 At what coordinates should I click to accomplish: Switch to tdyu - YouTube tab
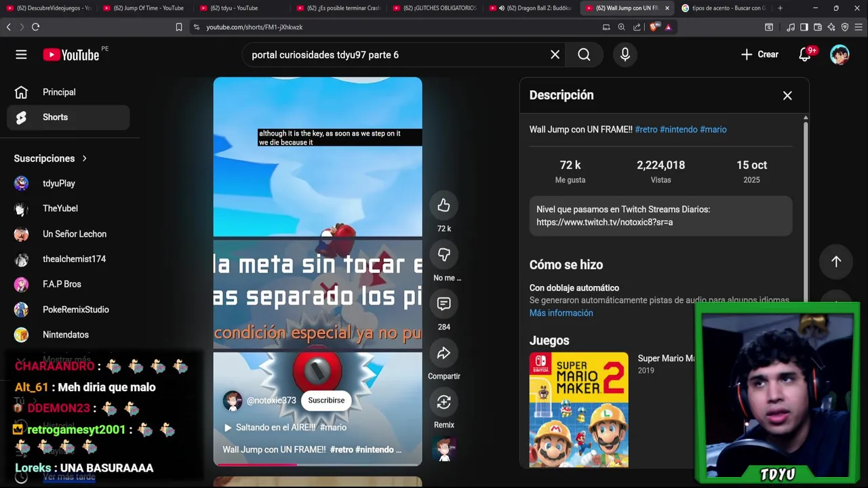pyautogui.click(x=241, y=8)
